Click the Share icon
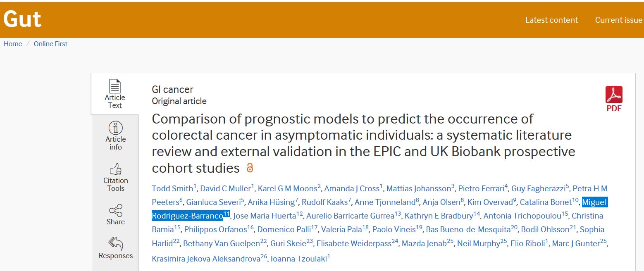This screenshot has width=644, height=271. (x=115, y=210)
